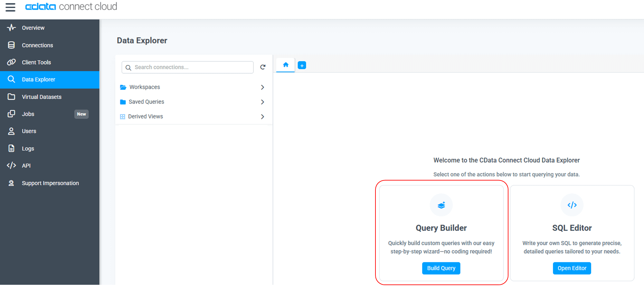This screenshot has height=288, width=644.
Task: Expand the Saved Queries chevron
Action: 262,102
